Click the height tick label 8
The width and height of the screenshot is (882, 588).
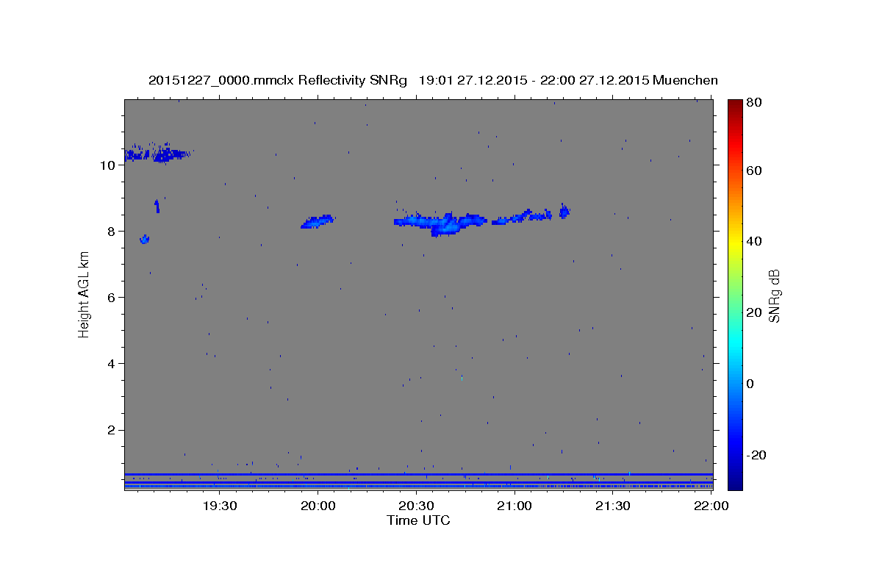[x=111, y=232]
